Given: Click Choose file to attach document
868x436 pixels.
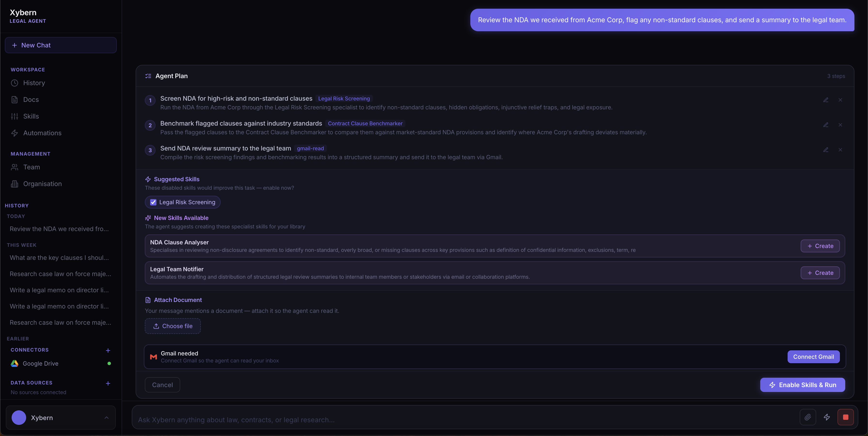Looking at the screenshot, I should (172, 326).
